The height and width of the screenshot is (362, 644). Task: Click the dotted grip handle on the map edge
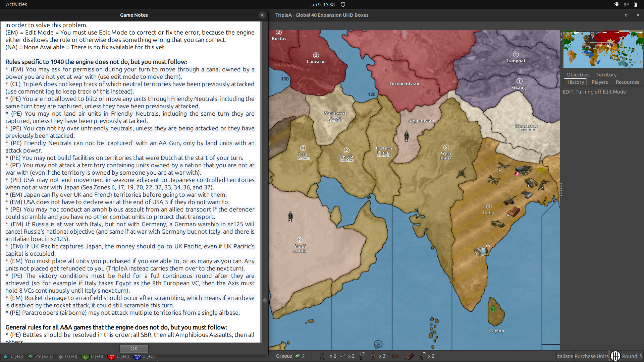coord(561,189)
